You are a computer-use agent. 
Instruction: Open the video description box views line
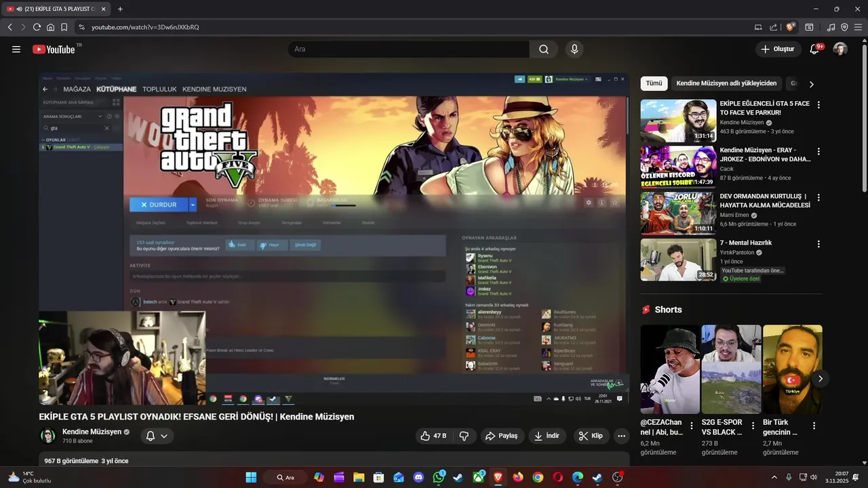86,461
